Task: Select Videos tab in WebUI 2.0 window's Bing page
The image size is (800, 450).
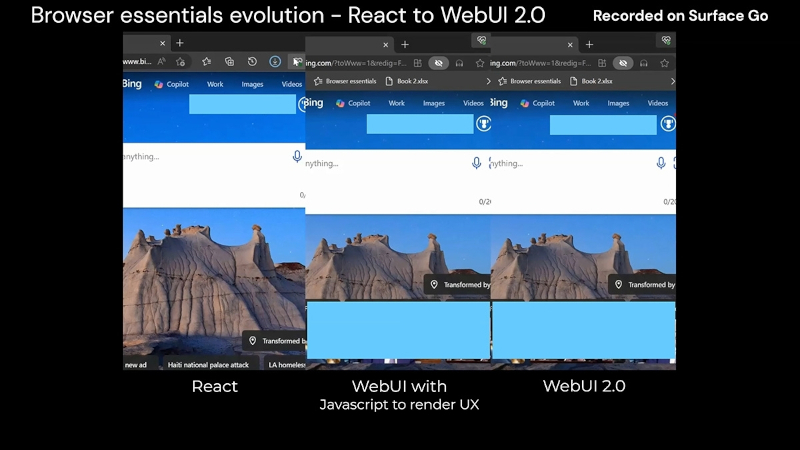Action: point(658,103)
